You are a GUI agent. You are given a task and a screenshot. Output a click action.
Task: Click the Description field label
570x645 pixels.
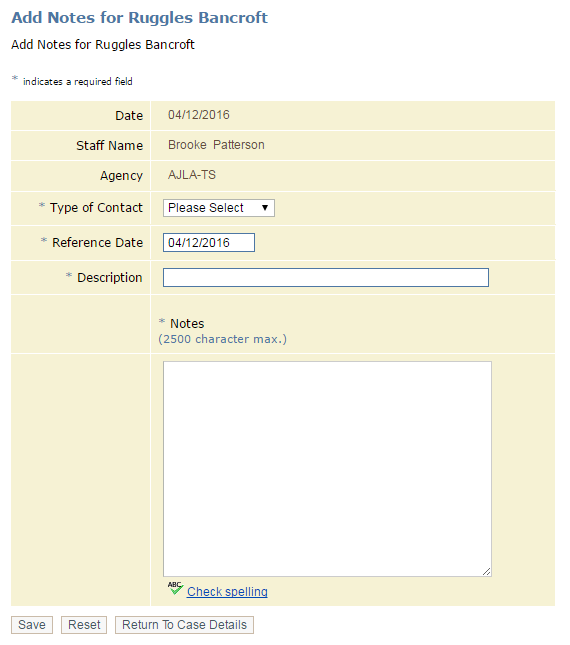(x=110, y=278)
